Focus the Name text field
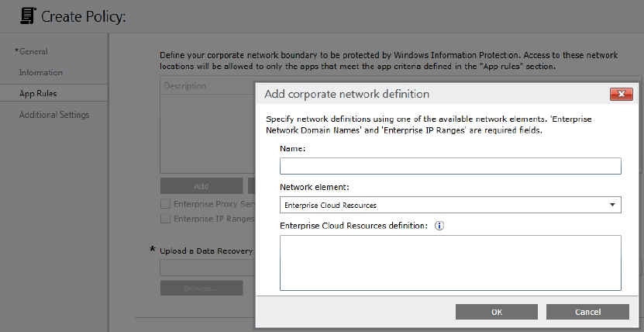This screenshot has height=332, width=644. point(450,166)
